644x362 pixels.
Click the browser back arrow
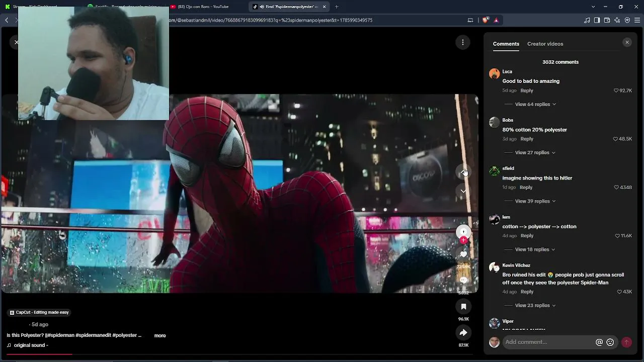click(7, 20)
